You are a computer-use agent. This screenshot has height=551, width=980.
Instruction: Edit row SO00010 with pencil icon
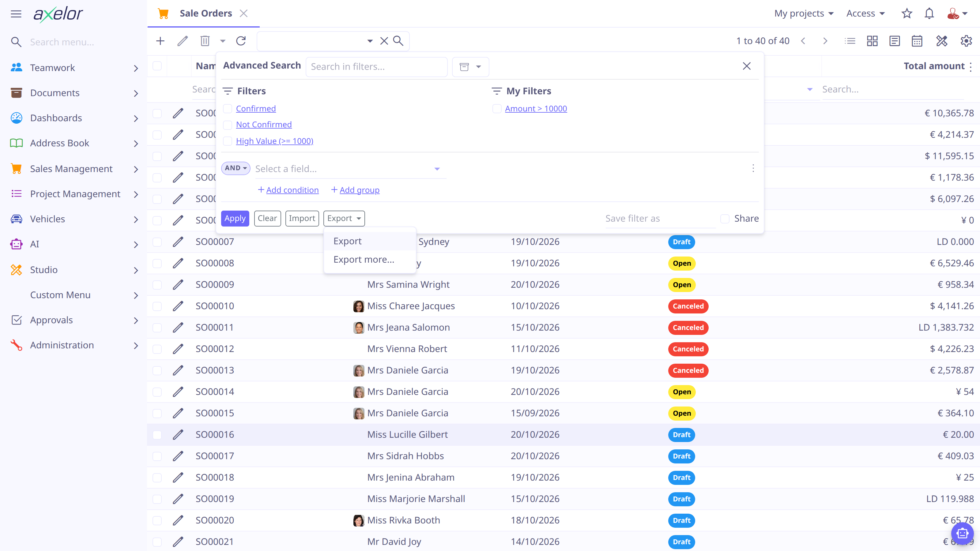click(x=178, y=306)
